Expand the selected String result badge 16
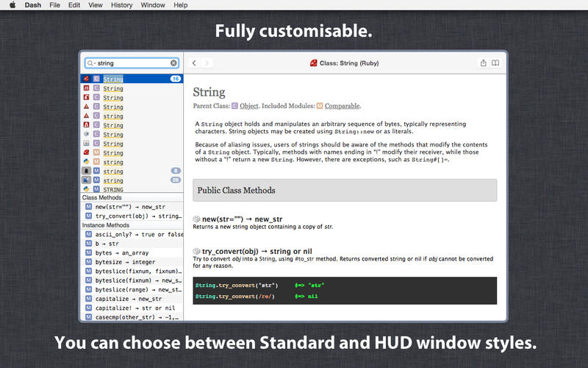The height and width of the screenshot is (368, 588). (175, 79)
